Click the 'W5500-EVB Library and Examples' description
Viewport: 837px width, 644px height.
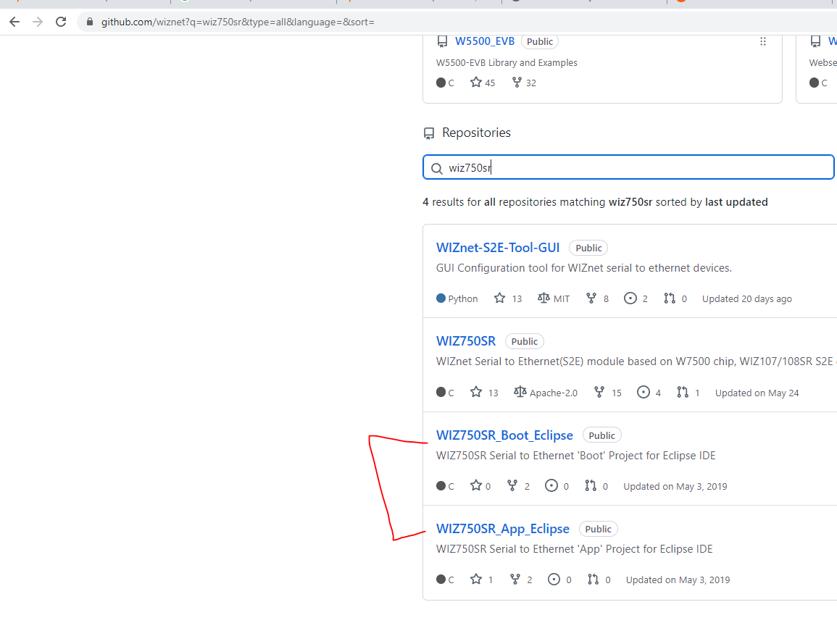[507, 62]
